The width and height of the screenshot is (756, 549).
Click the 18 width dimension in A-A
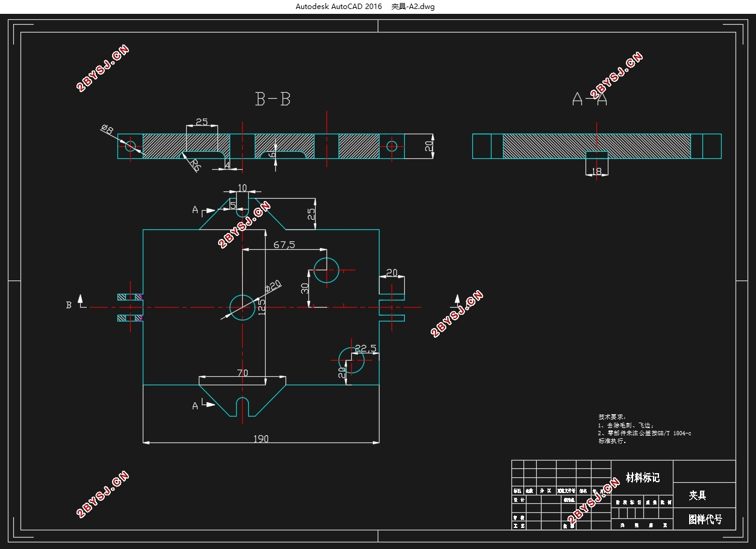tap(596, 172)
